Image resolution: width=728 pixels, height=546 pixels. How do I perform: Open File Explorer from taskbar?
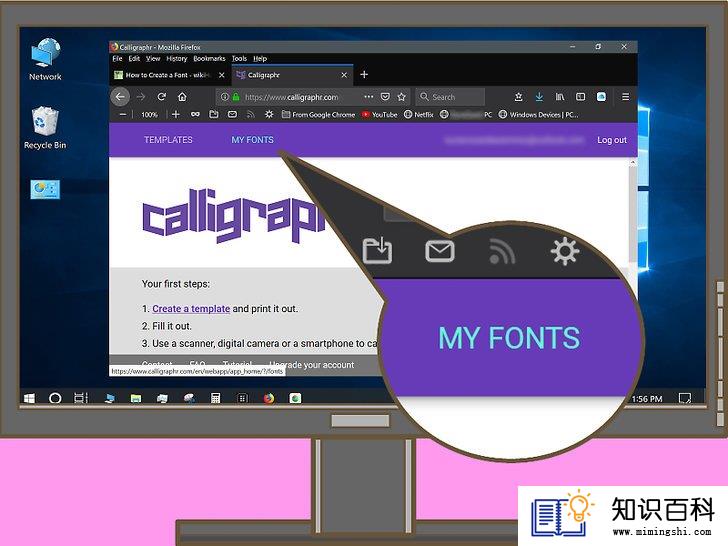pos(136,398)
